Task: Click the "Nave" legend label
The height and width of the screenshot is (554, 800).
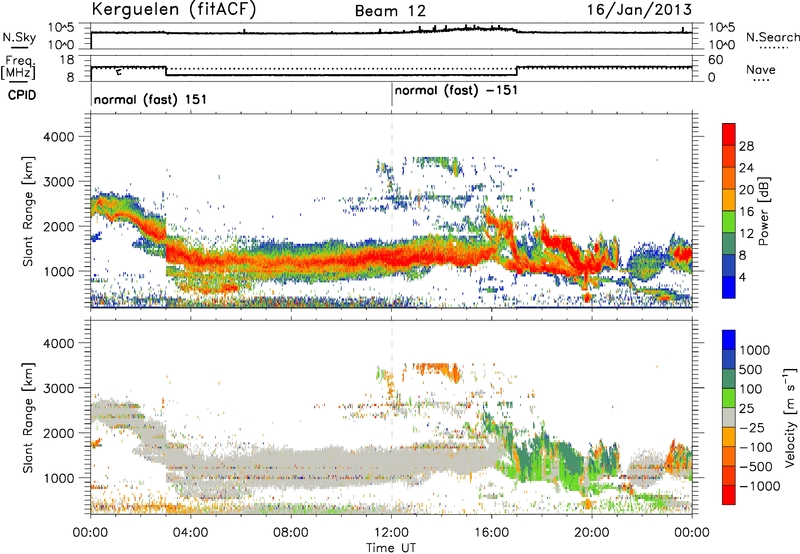Action: coord(761,70)
